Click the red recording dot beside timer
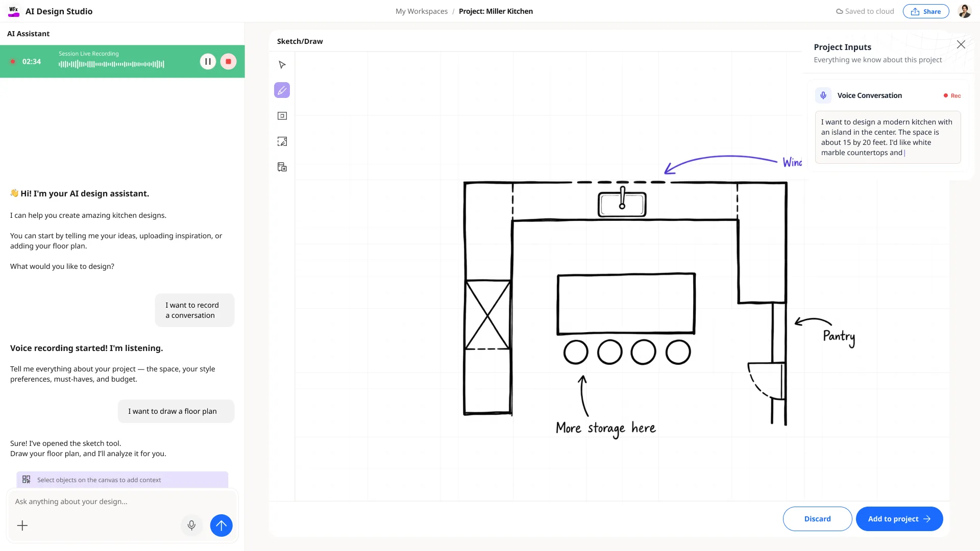The width and height of the screenshot is (980, 551). click(x=13, y=62)
